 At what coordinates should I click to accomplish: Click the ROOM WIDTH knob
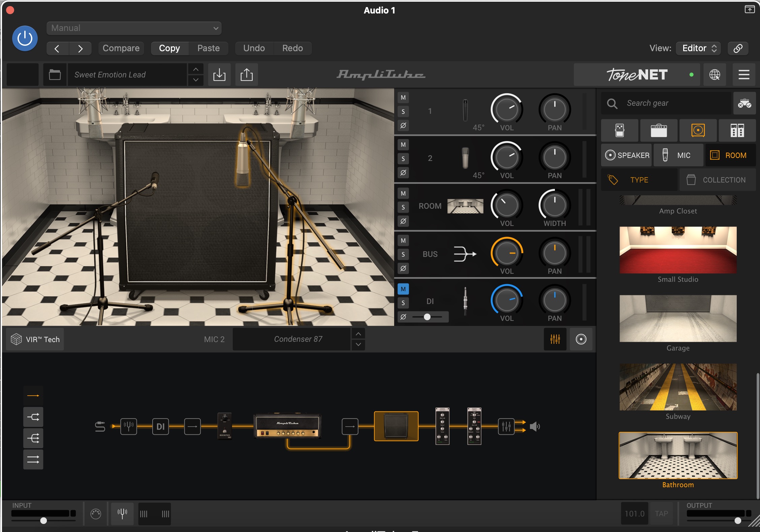(x=555, y=205)
